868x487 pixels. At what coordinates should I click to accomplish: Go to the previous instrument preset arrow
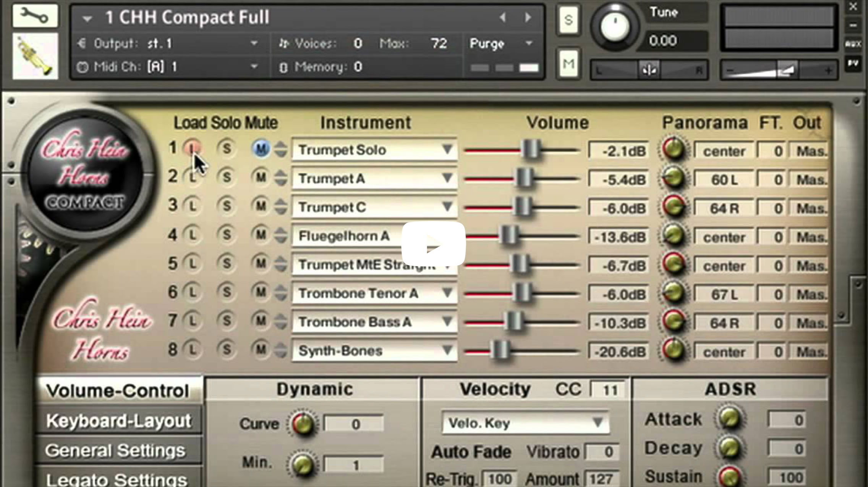coord(503,17)
